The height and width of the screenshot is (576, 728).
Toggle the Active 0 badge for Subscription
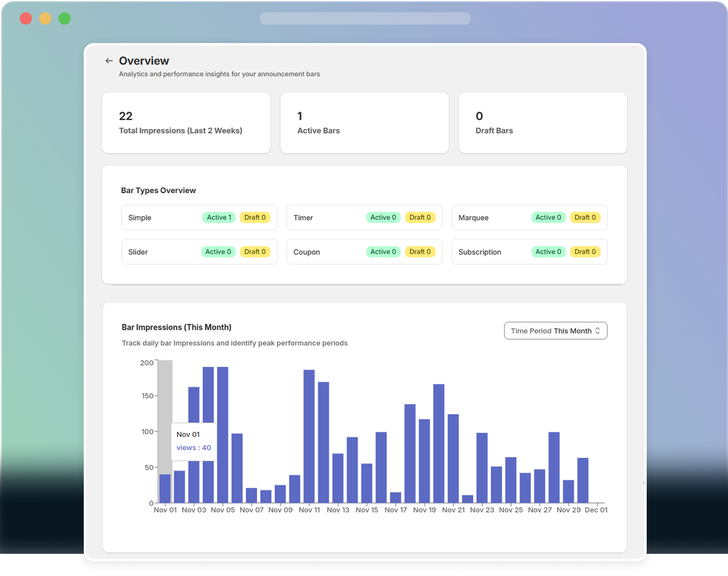pyautogui.click(x=548, y=251)
